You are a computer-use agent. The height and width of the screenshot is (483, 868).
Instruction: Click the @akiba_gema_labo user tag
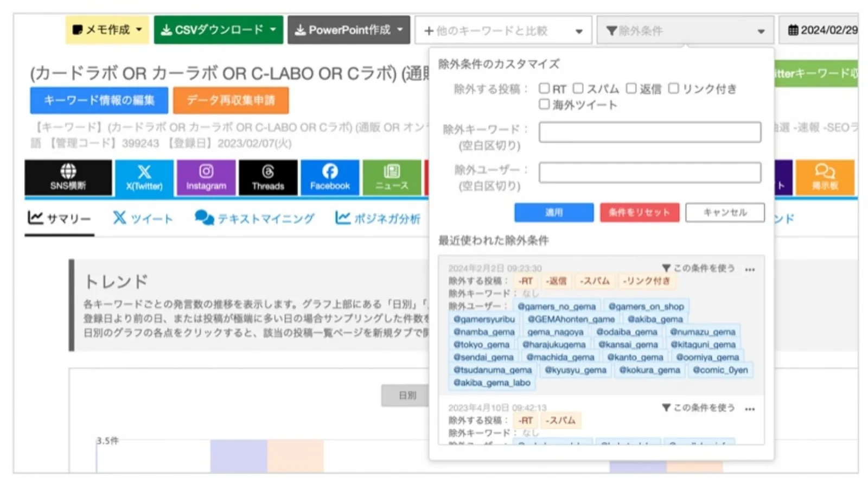(x=492, y=383)
